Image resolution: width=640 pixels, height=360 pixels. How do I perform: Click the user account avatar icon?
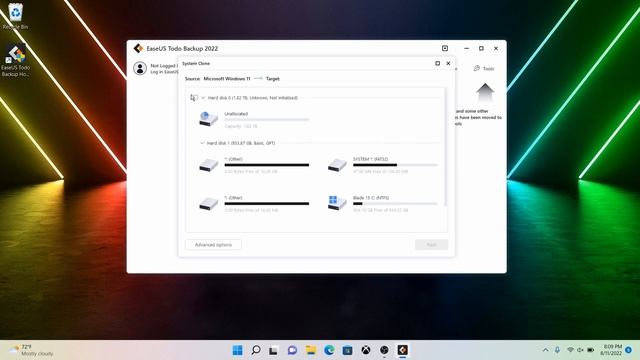(x=140, y=68)
